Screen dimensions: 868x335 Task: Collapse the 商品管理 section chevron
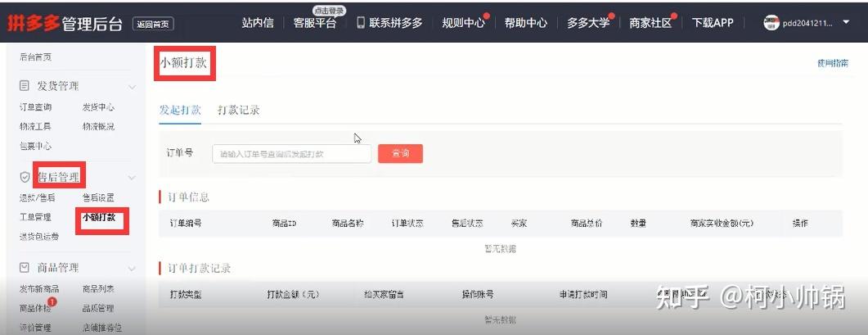coord(132,269)
